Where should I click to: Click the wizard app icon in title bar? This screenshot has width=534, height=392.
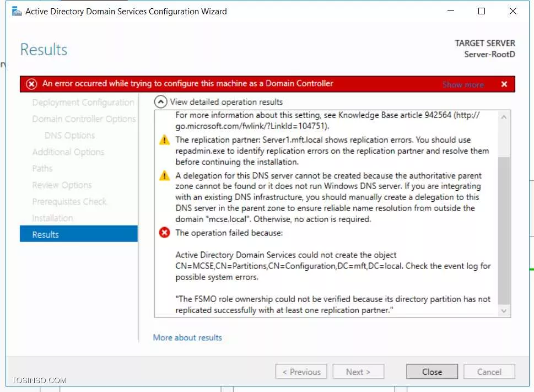pyautogui.click(x=17, y=12)
